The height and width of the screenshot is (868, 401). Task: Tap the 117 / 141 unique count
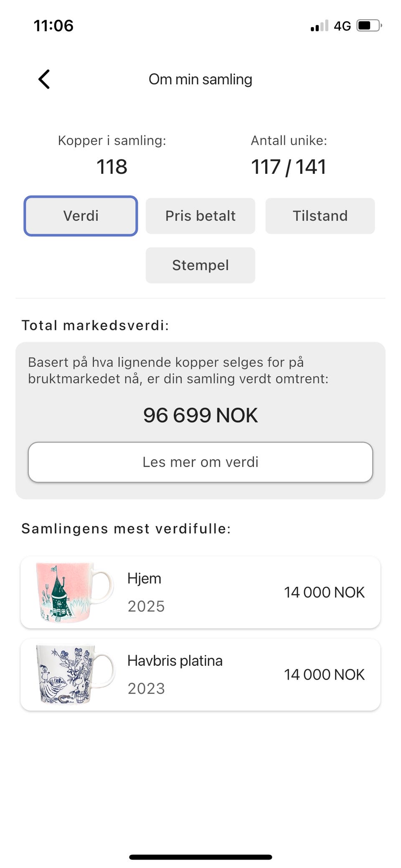coord(289,167)
